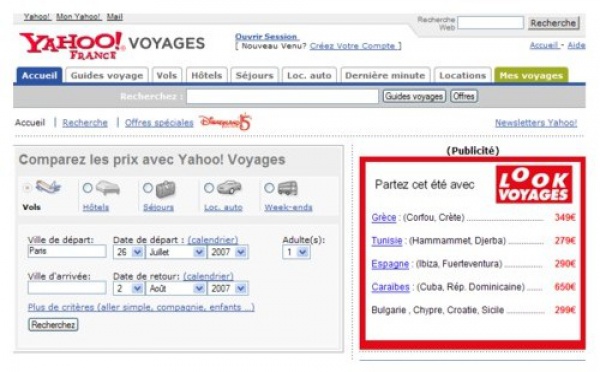Click the Grèce destination link
600x372 pixels.
point(384,217)
